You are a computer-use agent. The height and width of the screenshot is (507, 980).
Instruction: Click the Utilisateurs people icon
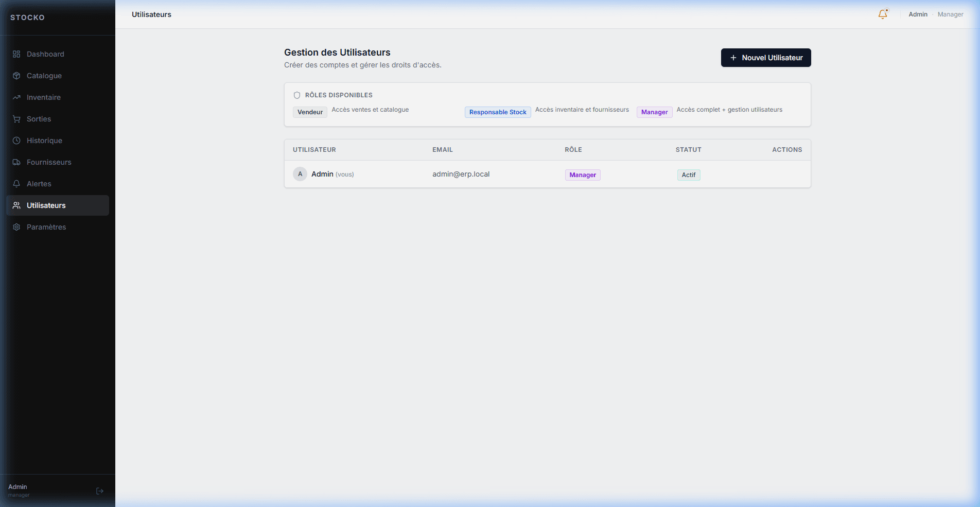pos(16,205)
